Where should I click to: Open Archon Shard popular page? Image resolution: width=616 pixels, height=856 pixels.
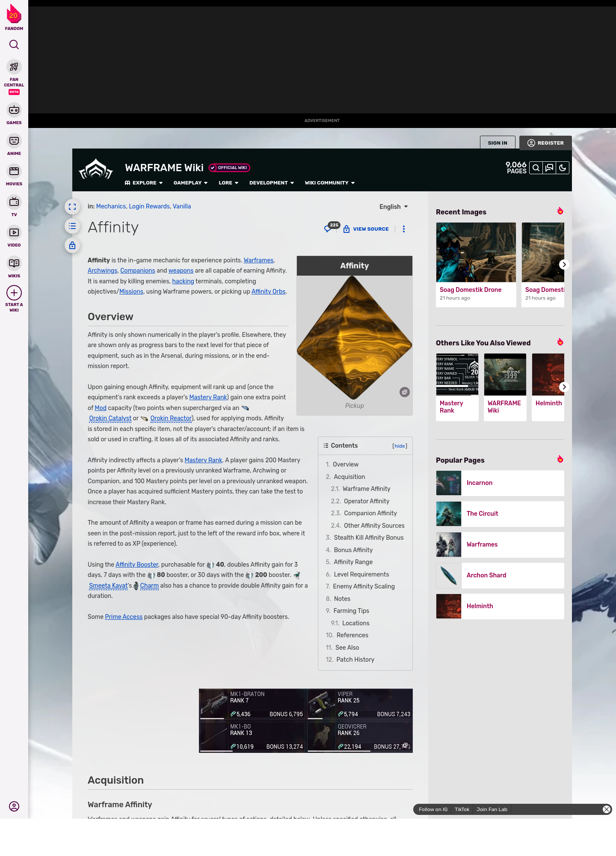[x=500, y=575]
